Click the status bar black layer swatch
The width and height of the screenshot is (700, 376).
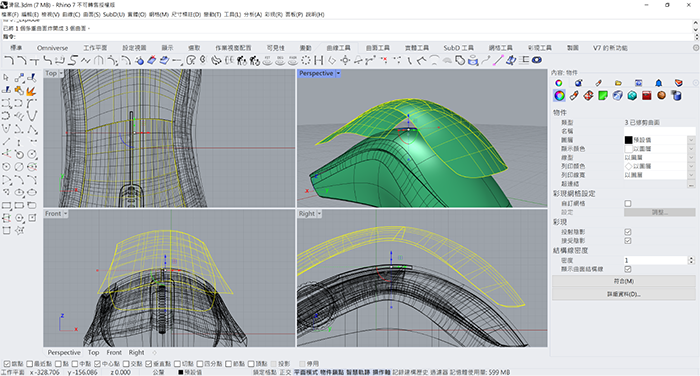181,372
